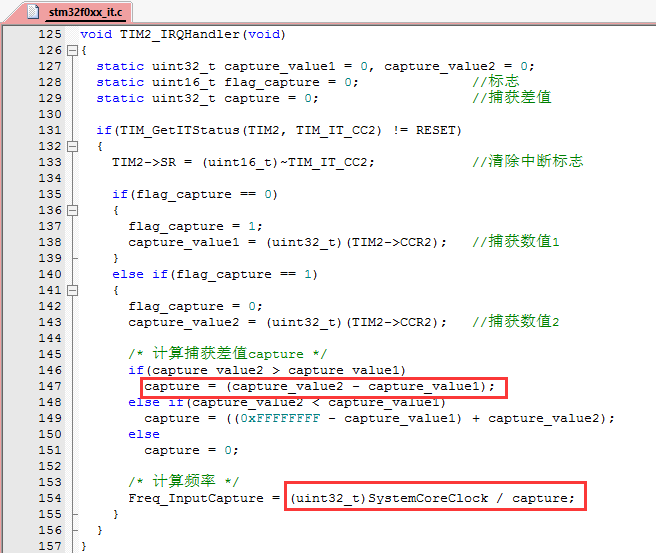656x553 pixels.
Task: Collapse the fold at line 126
Action: (x=72, y=51)
